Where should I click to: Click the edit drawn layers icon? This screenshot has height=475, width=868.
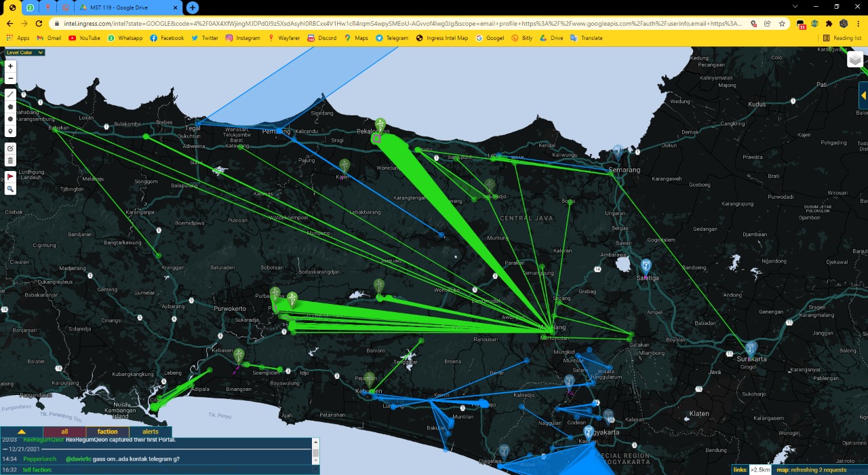pos(10,149)
